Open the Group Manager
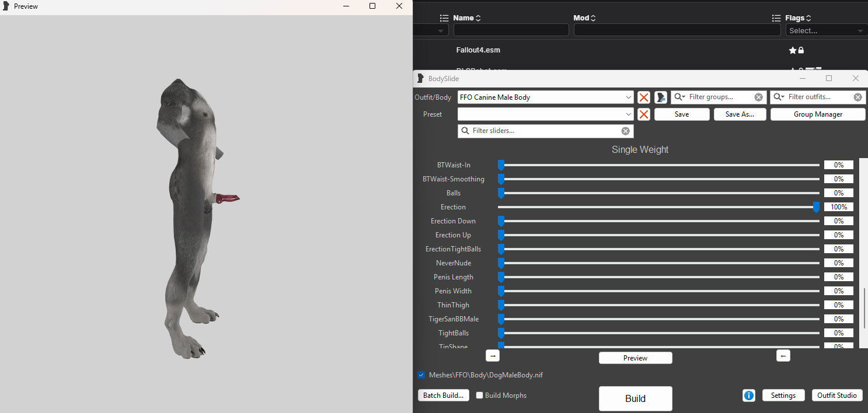Image resolution: width=868 pixels, height=413 pixels. 818,114
